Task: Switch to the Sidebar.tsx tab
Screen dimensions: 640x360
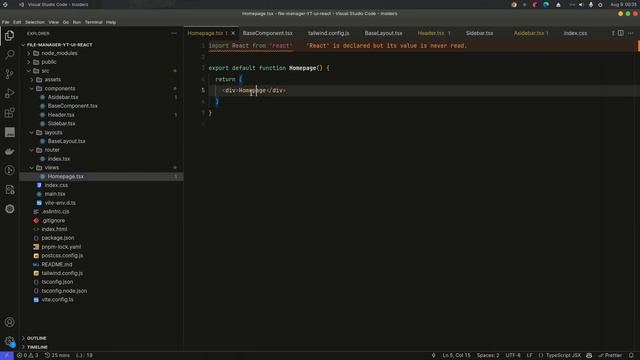Action: click(480, 33)
